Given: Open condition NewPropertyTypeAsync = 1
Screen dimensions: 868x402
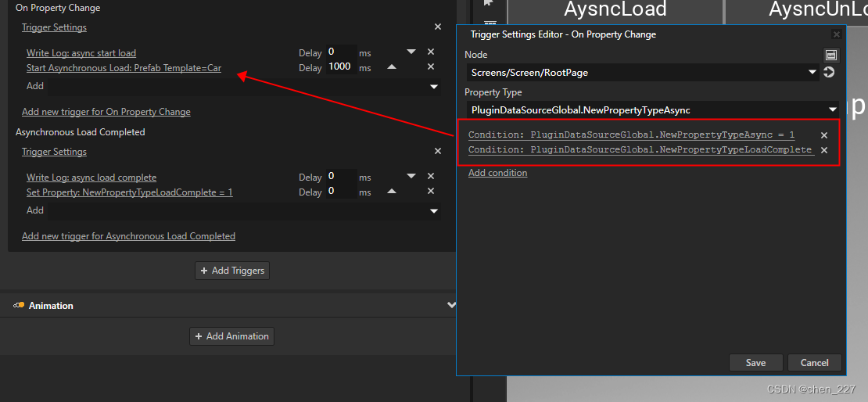Looking at the screenshot, I should point(631,135).
